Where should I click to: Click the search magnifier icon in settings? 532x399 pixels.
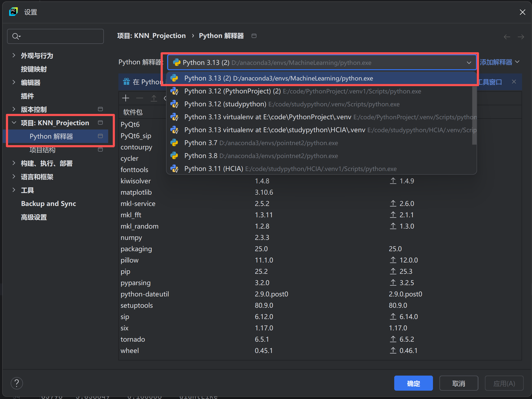(x=16, y=36)
